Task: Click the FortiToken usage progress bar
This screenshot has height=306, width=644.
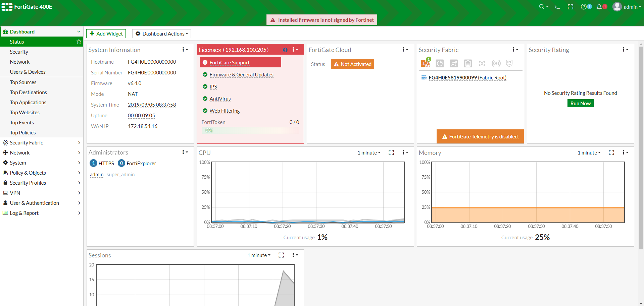Action: point(250,130)
